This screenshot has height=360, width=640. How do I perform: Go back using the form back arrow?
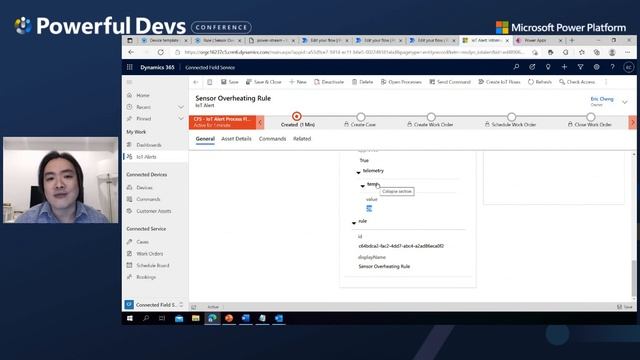[196, 82]
